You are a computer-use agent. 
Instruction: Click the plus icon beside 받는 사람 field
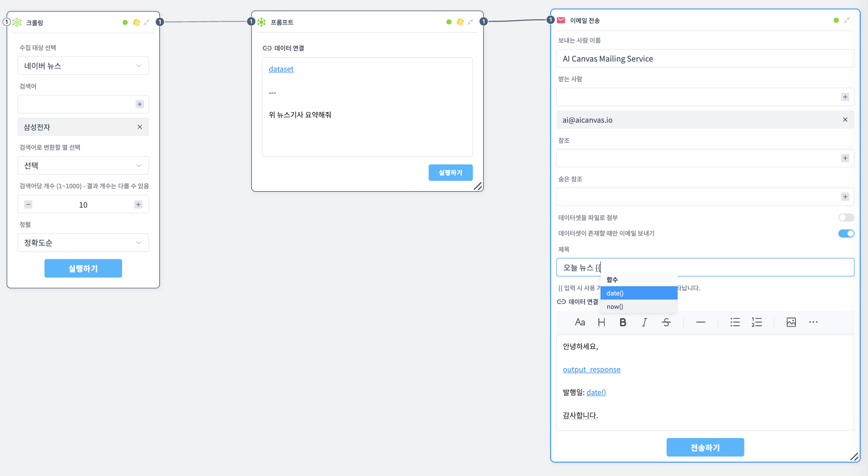tap(845, 97)
